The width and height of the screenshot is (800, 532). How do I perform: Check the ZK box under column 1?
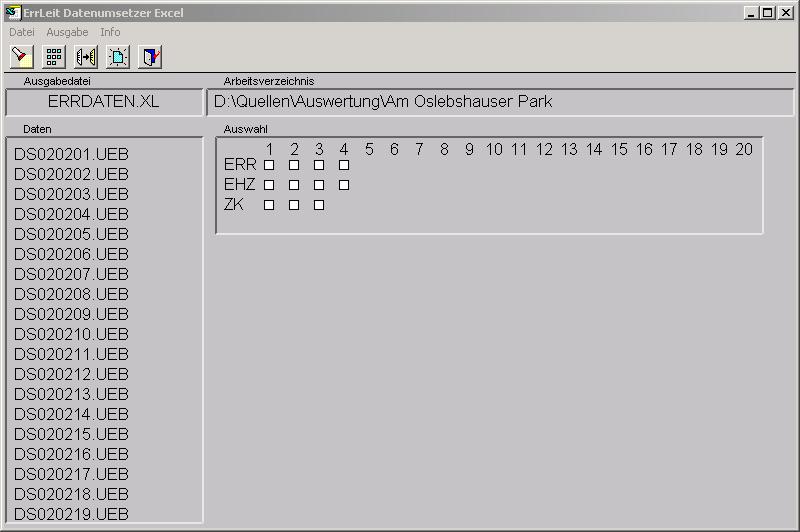click(269, 205)
